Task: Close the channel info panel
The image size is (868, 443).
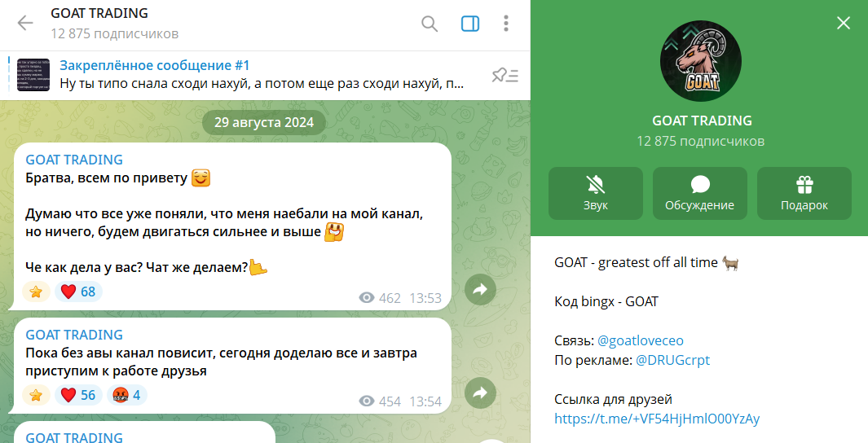Action: (844, 23)
